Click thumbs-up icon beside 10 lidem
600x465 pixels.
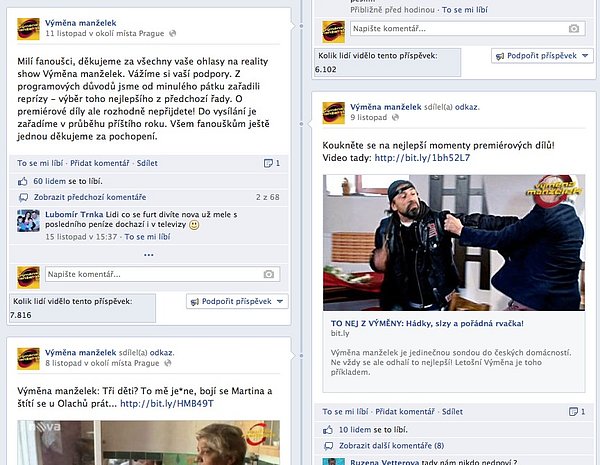[328, 430]
